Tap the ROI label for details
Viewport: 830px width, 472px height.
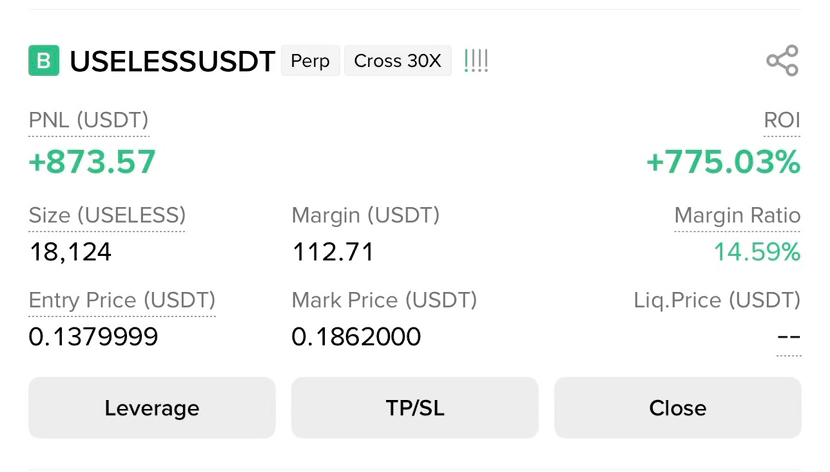782,120
